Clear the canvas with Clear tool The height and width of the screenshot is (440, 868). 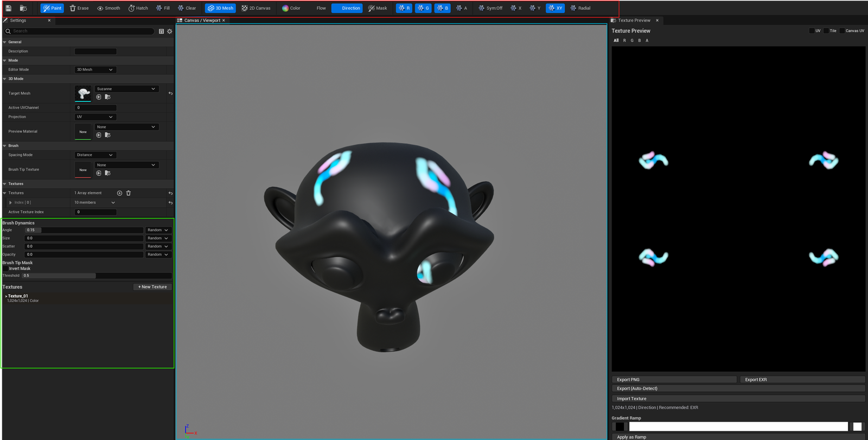187,8
